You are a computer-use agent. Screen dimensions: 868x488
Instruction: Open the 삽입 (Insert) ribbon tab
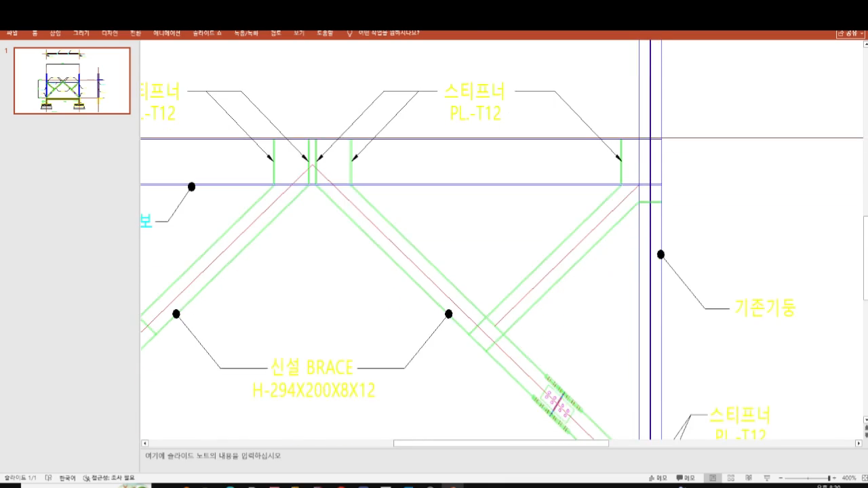55,33
